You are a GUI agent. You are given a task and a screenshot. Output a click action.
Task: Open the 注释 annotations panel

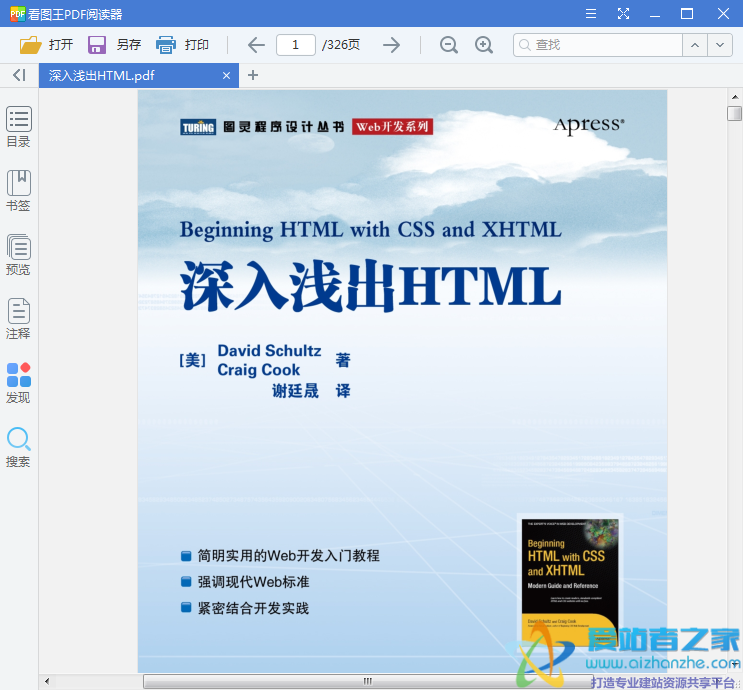tap(18, 318)
